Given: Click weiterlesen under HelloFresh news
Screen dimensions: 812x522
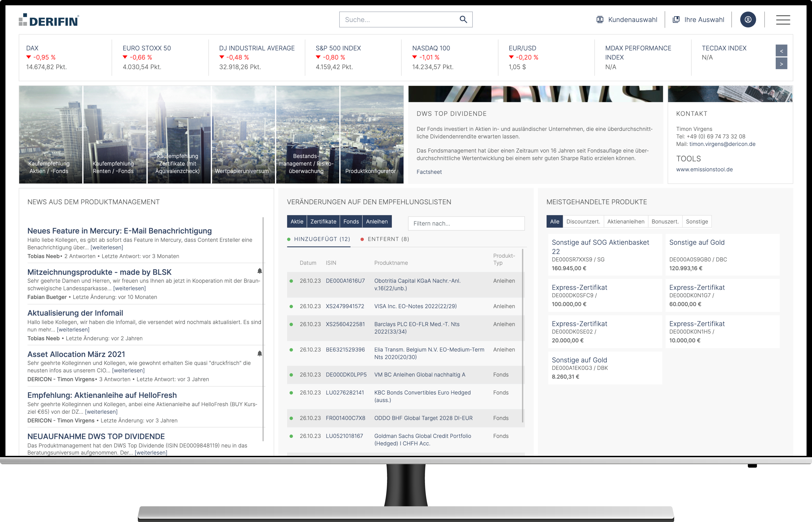Looking at the screenshot, I should click(x=101, y=412).
